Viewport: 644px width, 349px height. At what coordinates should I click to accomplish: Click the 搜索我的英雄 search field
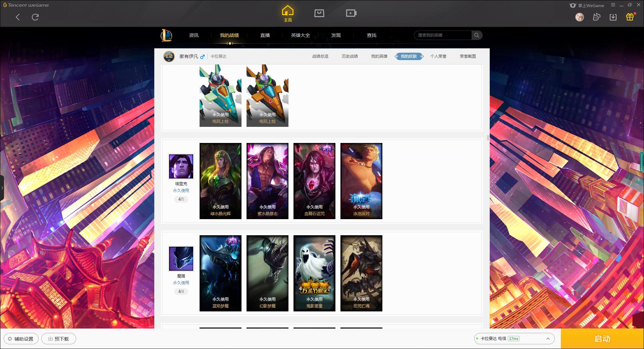click(443, 35)
